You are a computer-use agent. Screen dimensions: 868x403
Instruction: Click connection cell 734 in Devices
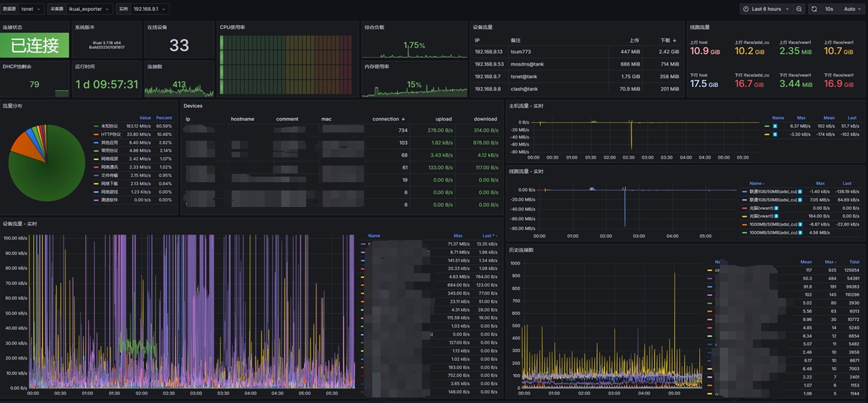[403, 130]
